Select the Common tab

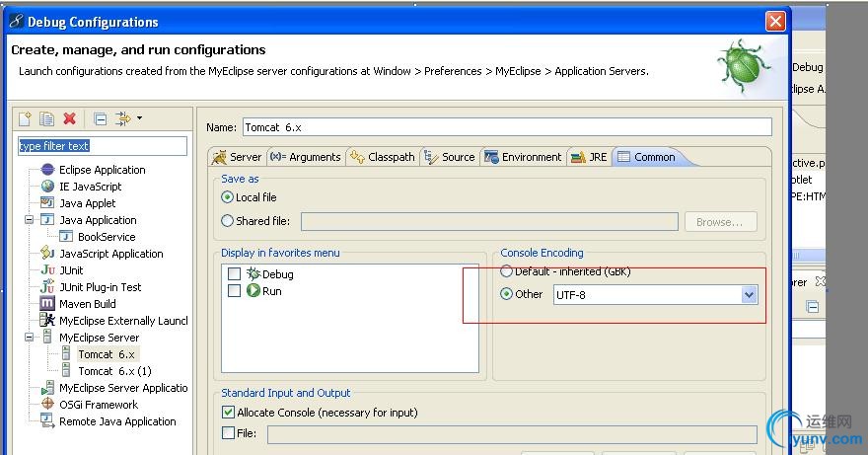coord(647,157)
